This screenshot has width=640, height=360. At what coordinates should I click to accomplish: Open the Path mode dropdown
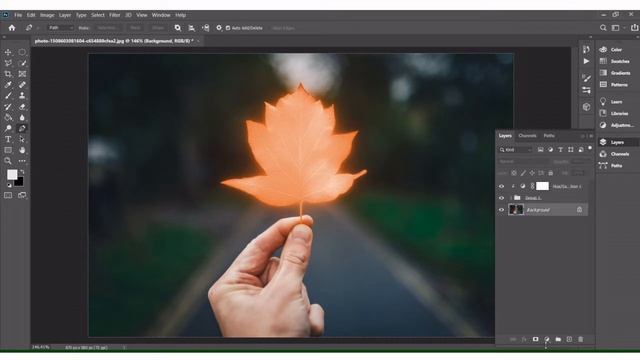[60, 28]
